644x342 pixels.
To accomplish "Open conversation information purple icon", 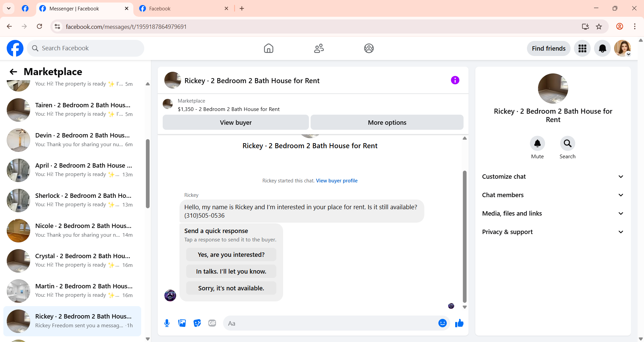I will click(x=455, y=80).
